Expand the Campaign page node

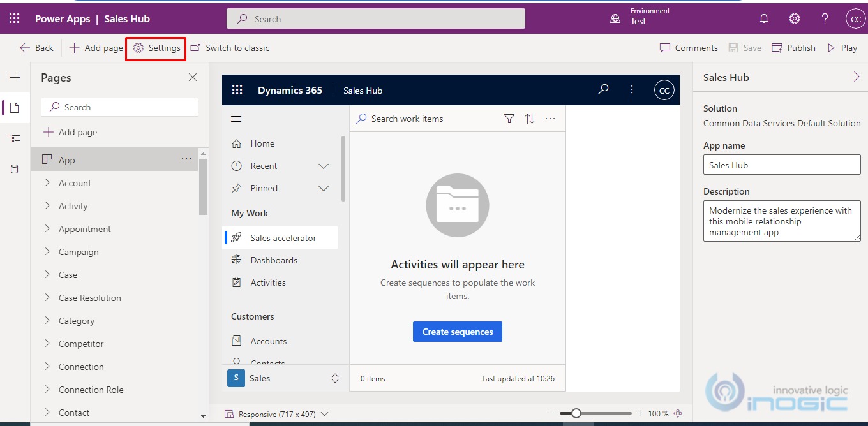[x=47, y=251]
